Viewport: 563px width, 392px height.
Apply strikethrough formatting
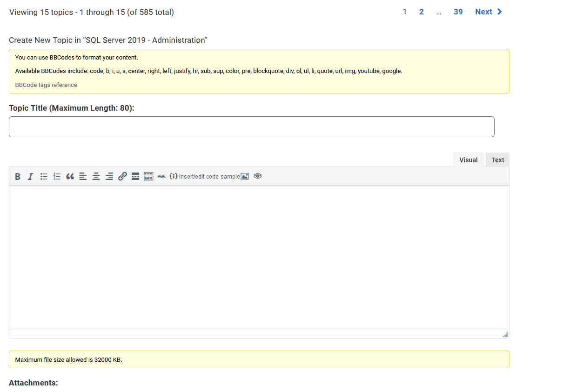point(161,176)
